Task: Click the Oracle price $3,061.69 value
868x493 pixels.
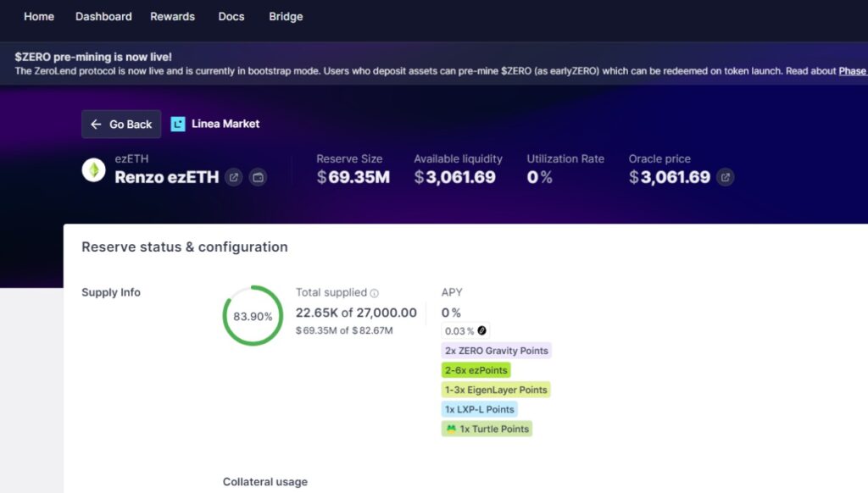Action: (x=670, y=177)
